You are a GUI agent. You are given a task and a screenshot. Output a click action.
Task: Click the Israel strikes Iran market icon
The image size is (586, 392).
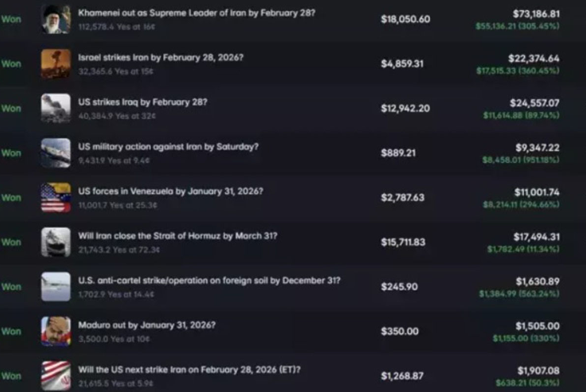click(56, 64)
